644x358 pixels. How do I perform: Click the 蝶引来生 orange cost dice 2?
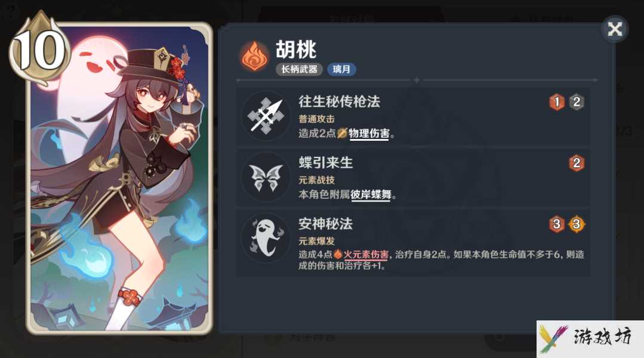coord(577,163)
